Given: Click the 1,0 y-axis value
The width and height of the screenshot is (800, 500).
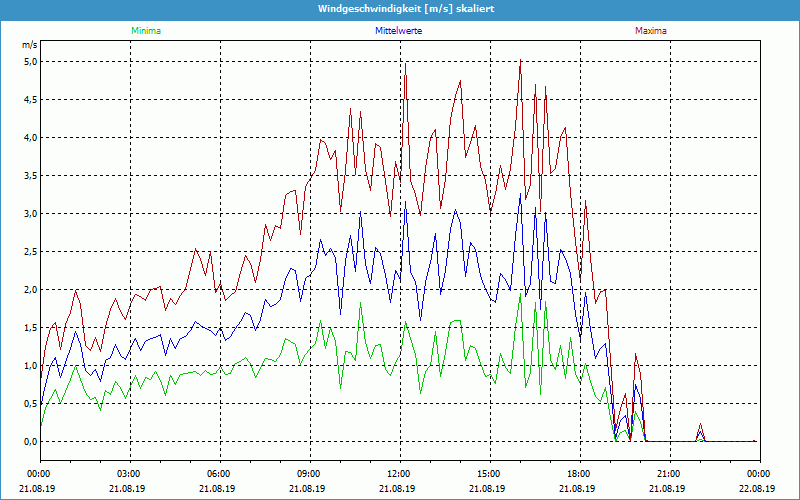Looking at the screenshot, I should (31, 366).
